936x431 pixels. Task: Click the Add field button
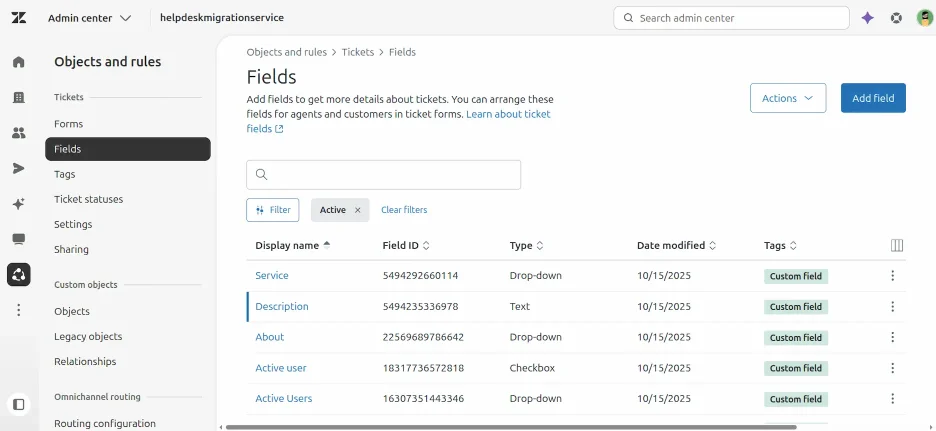(x=873, y=98)
